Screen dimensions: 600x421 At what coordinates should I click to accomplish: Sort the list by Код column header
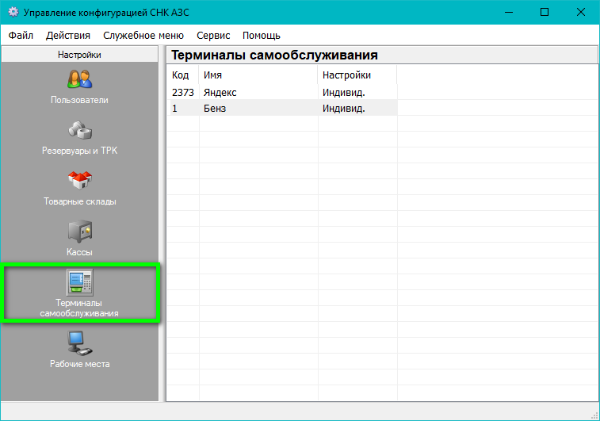[x=181, y=75]
